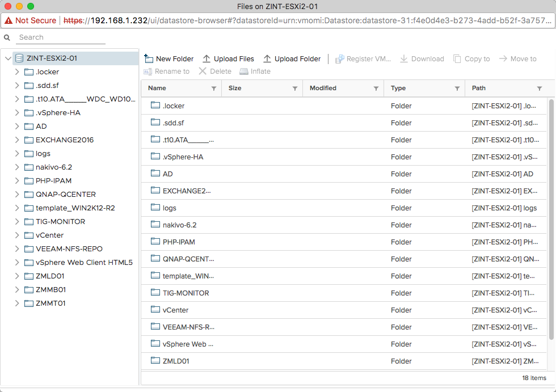The height and width of the screenshot is (392, 556).
Task: Select the nakivo-6.2 row in file list
Action: (x=344, y=225)
